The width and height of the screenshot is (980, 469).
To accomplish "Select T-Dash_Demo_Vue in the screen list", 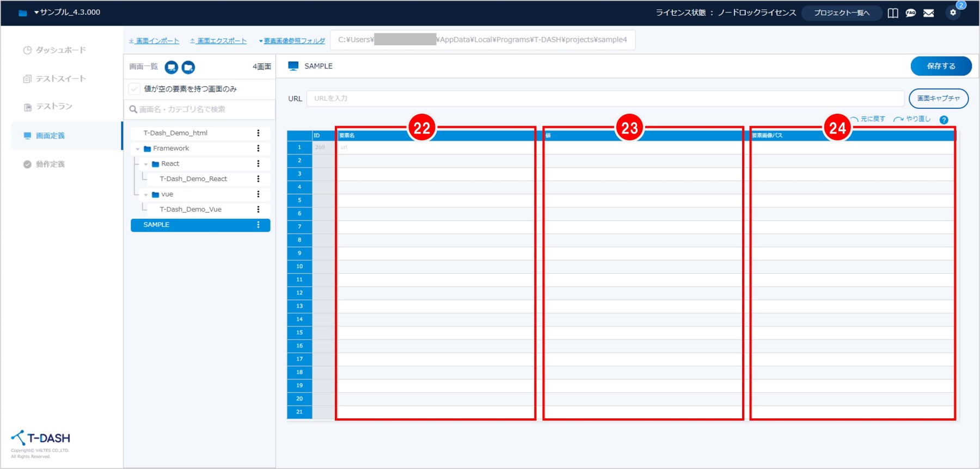I will coord(191,209).
